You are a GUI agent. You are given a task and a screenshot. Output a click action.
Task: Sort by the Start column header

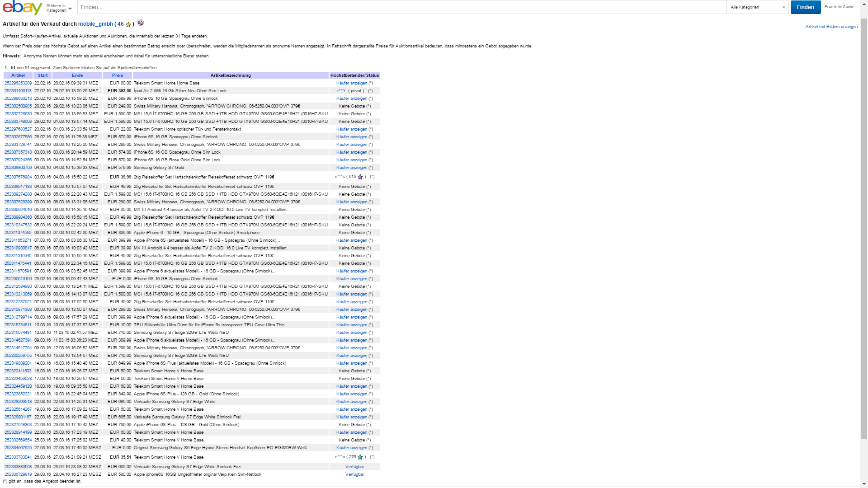point(42,75)
